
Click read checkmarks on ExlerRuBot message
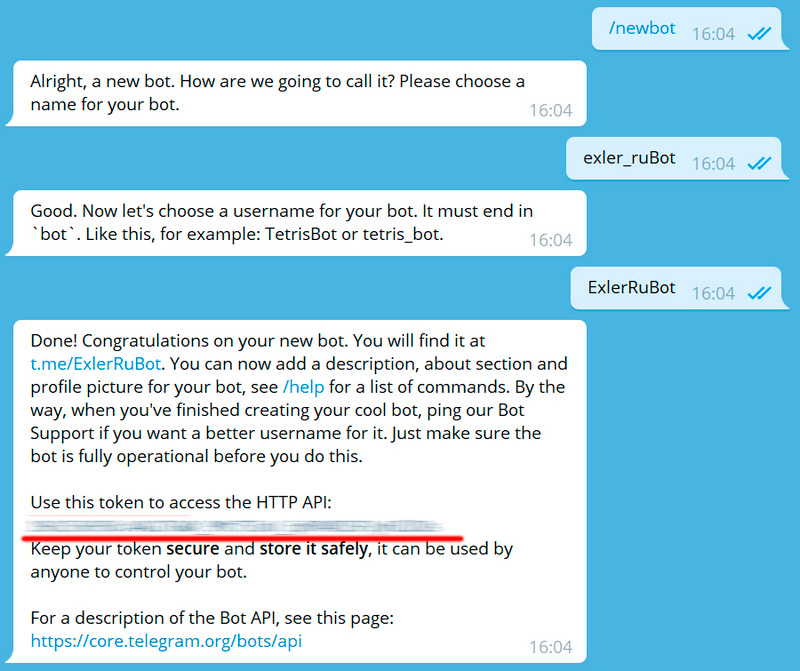[759, 293]
